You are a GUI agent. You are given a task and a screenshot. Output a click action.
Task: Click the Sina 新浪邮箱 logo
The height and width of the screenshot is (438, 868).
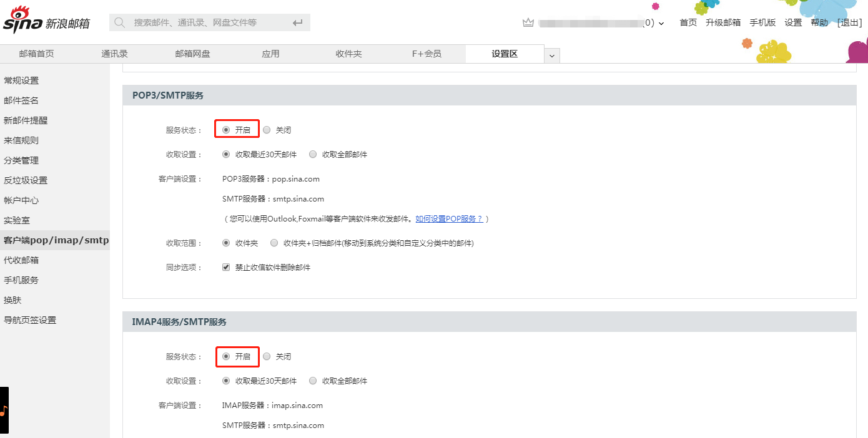point(47,21)
